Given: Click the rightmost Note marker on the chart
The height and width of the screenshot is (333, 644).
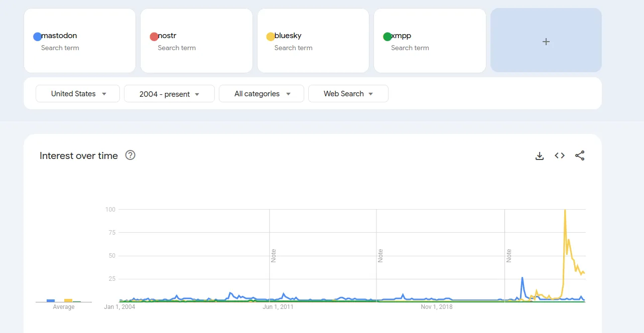Looking at the screenshot, I should pos(509,256).
